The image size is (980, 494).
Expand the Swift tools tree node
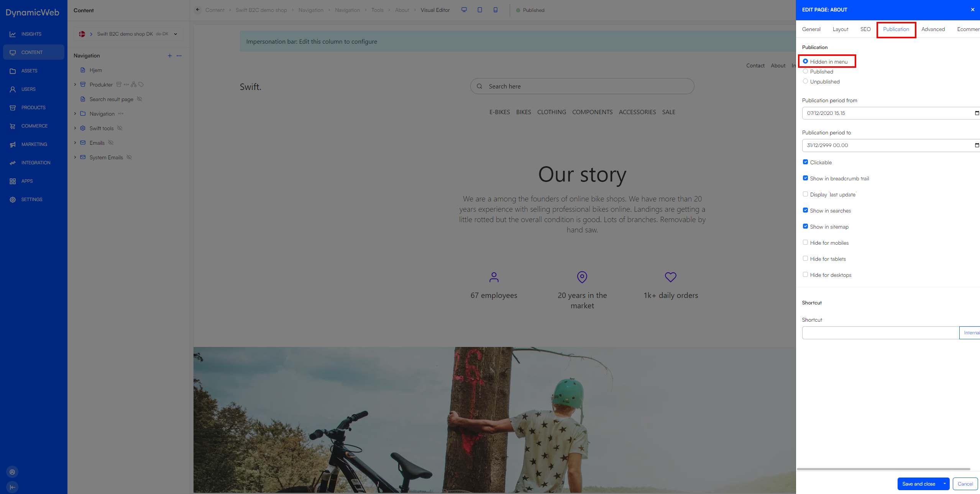pos(75,128)
